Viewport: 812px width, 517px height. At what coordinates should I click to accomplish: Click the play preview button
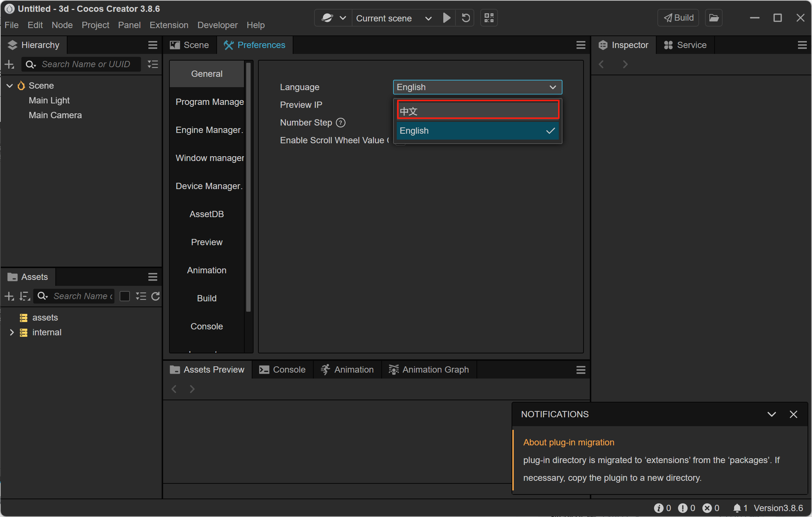click(x=446, y=18)
